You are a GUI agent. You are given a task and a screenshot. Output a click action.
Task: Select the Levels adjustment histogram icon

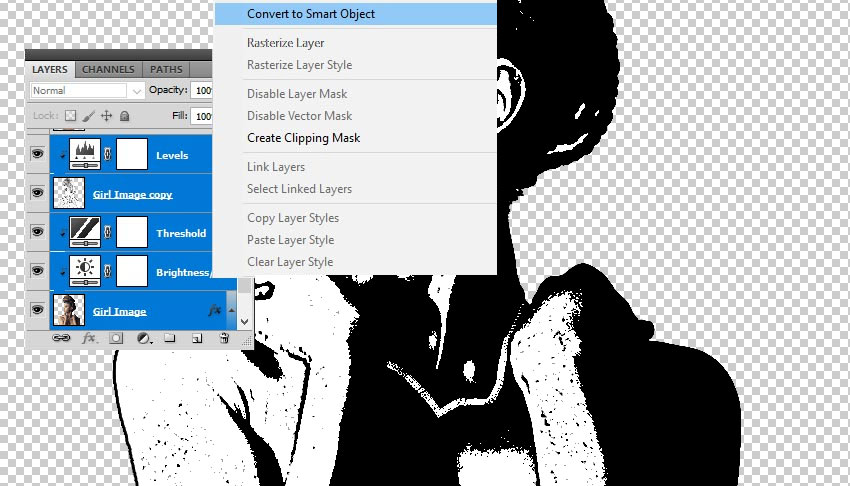[85, 154]
